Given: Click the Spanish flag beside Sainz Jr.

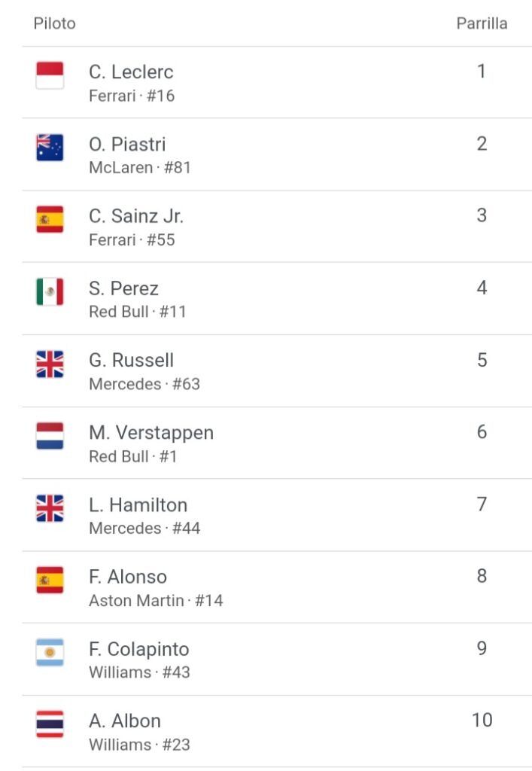Looking at the screenshot, I should tap(50, 219).
